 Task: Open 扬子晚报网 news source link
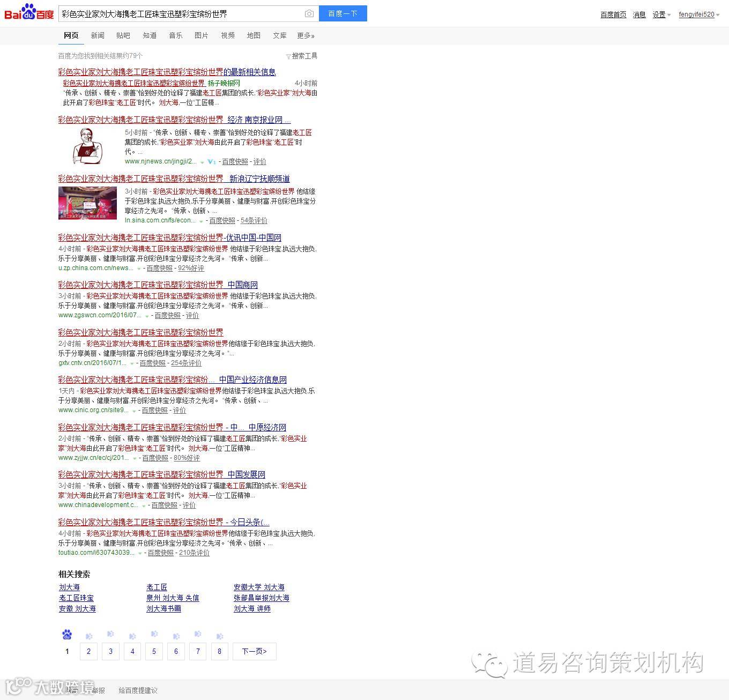[x=224, y=83]
